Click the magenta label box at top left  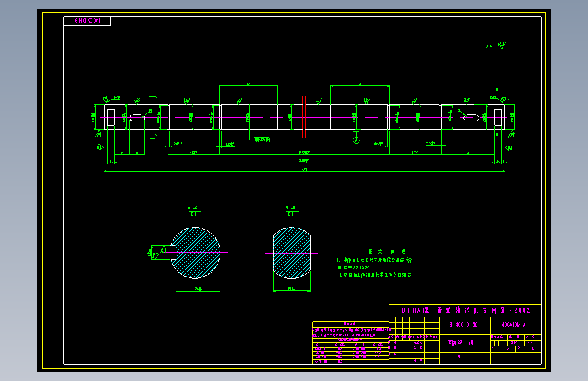pyautogui.click(x=87, y=21)
